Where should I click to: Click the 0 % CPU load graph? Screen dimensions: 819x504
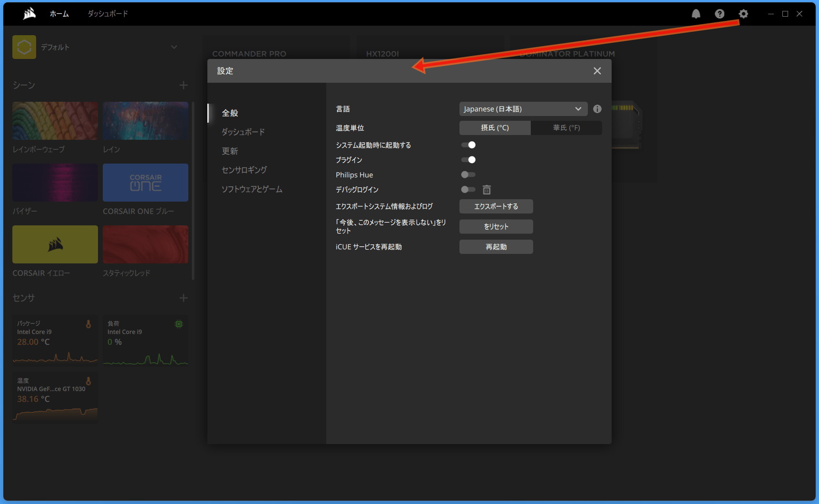[146, 359]
